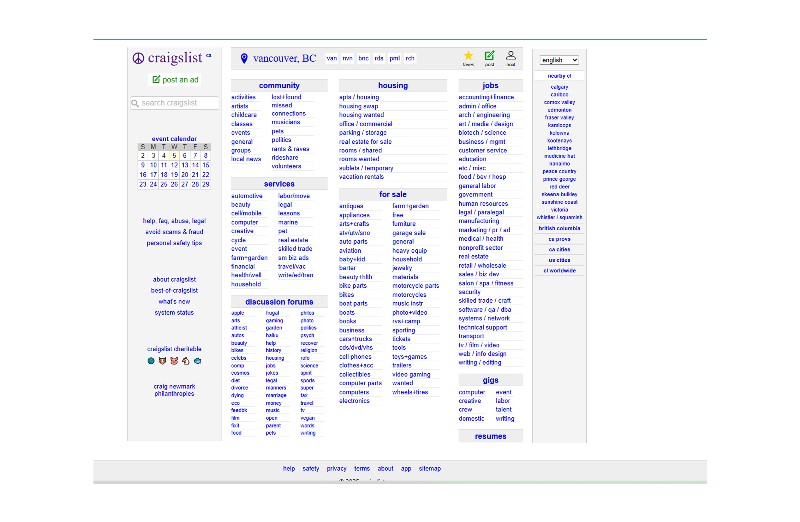The height and width of the screenshot is (522, 800).
Task: Open the community section header
Action: pos(279,86)
